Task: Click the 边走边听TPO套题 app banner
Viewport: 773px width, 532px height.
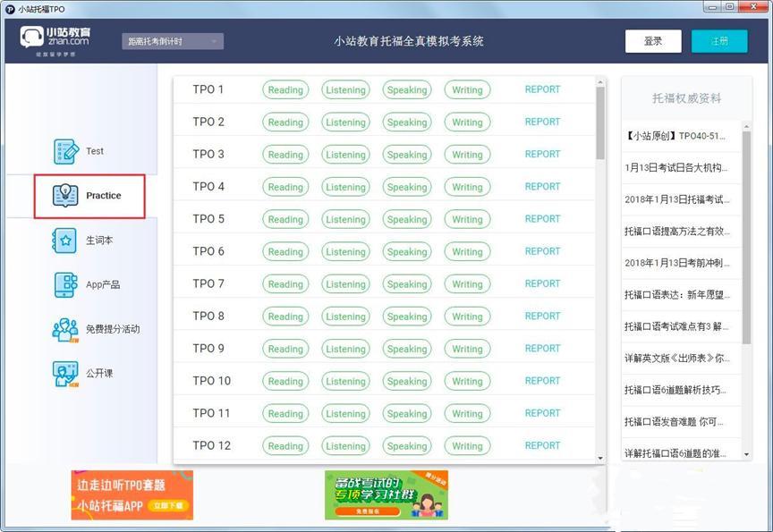Action: 132,495
